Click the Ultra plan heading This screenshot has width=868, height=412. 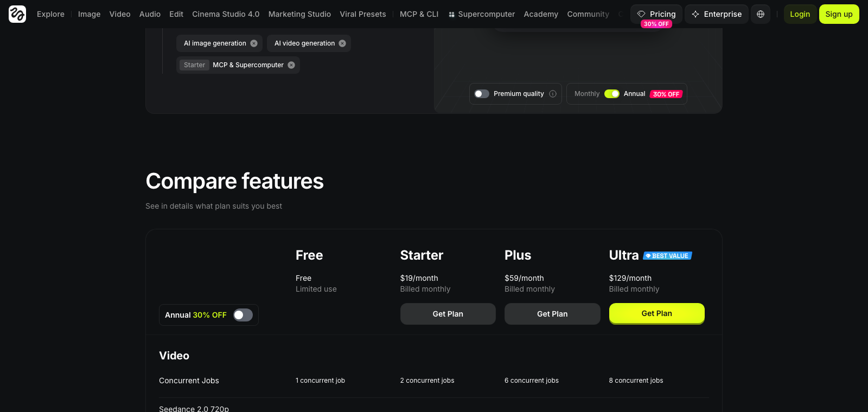624,255
